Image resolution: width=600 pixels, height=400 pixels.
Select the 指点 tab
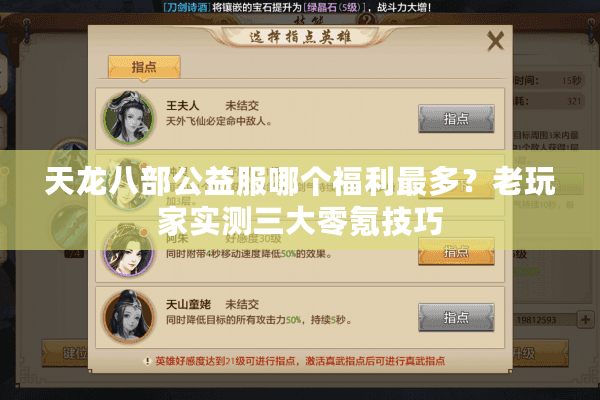(144, 67)
